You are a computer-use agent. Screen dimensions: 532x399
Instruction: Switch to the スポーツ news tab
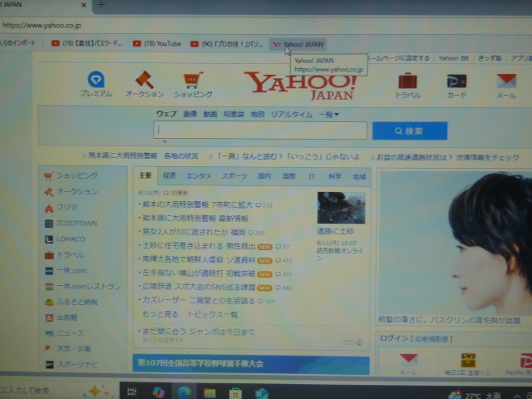pyautogui.click(x=235, y=176)
